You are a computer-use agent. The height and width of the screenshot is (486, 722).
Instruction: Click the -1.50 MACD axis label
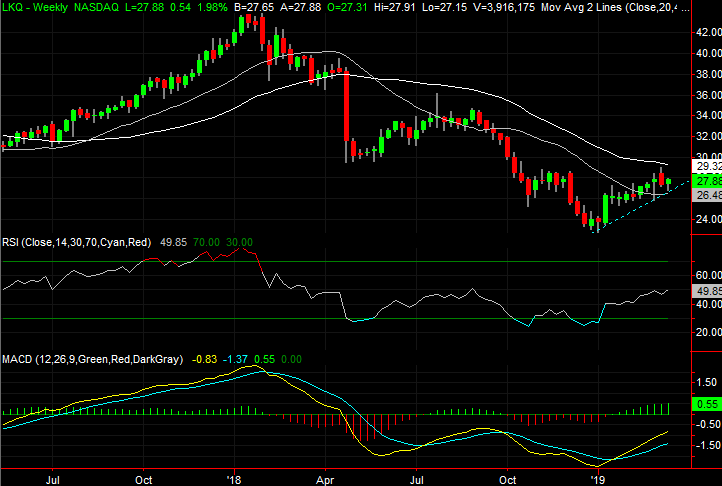pyautogui.click(x=706, y=445)
